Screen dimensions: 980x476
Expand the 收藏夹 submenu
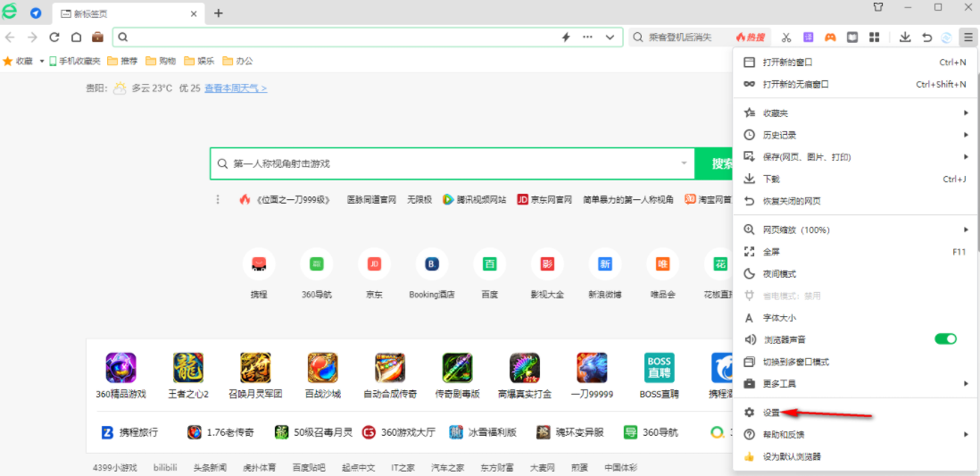[856, 113]
